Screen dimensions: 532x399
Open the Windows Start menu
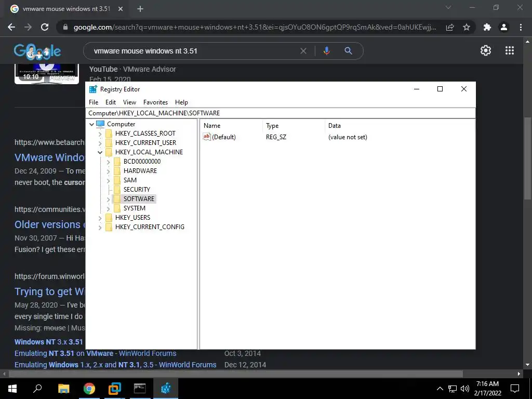12,389
